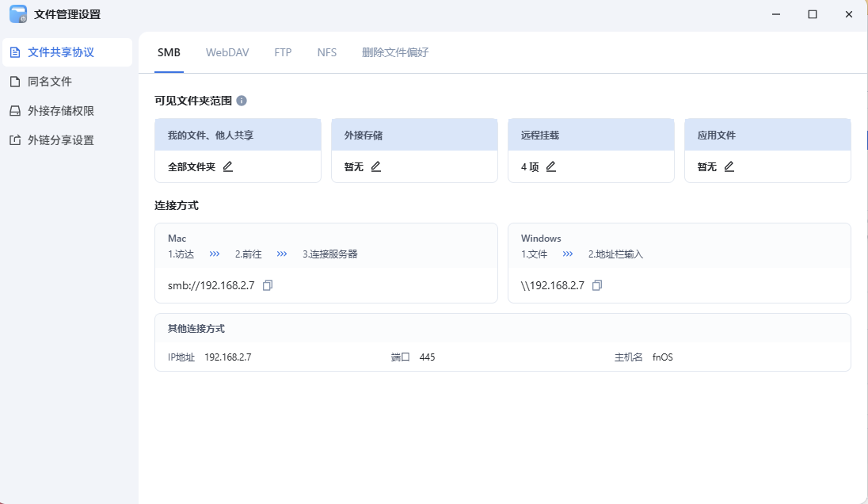
Task: Open the FTP tab
Action: click(x=283, y=52)
